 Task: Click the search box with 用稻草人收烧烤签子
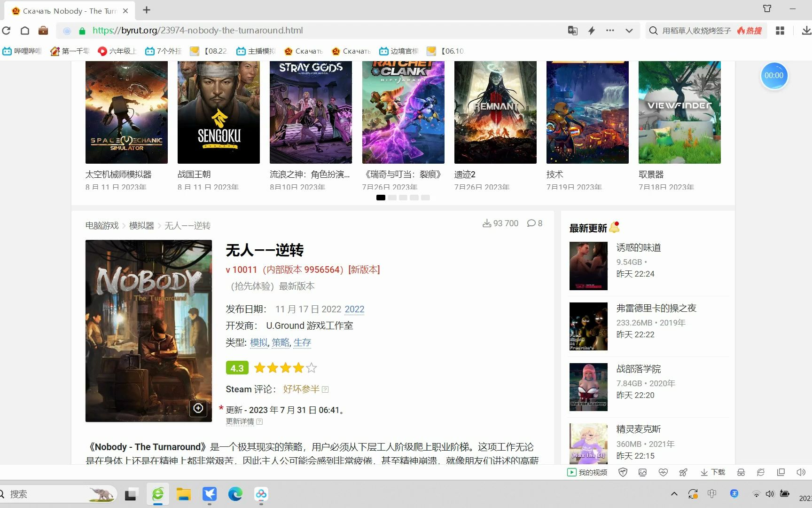pyautogui.click(x=696, y=31)
